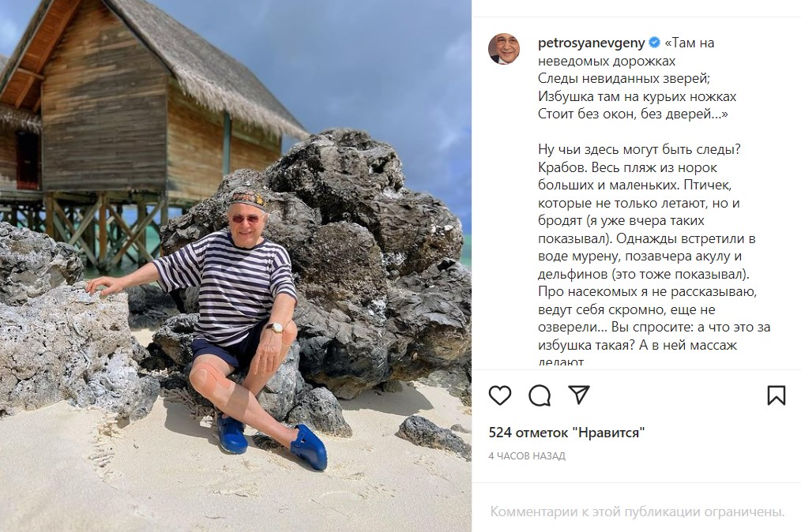801x532 pixels.
Task: Click last visible caption line 'делают'
Action: click(560, 362)
